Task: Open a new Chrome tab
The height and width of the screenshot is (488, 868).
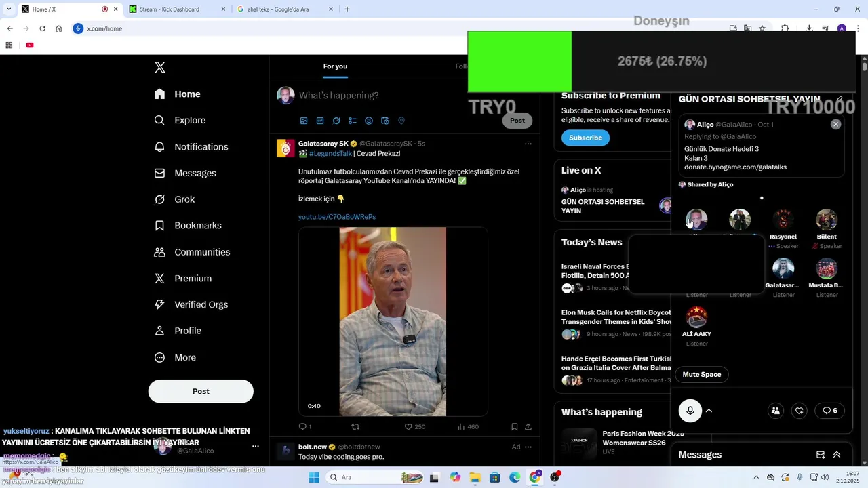Action: tap(347, 9)
